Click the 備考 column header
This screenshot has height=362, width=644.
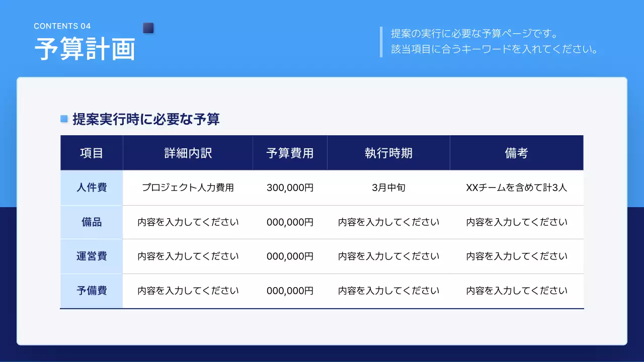click(x=516, y=153)
